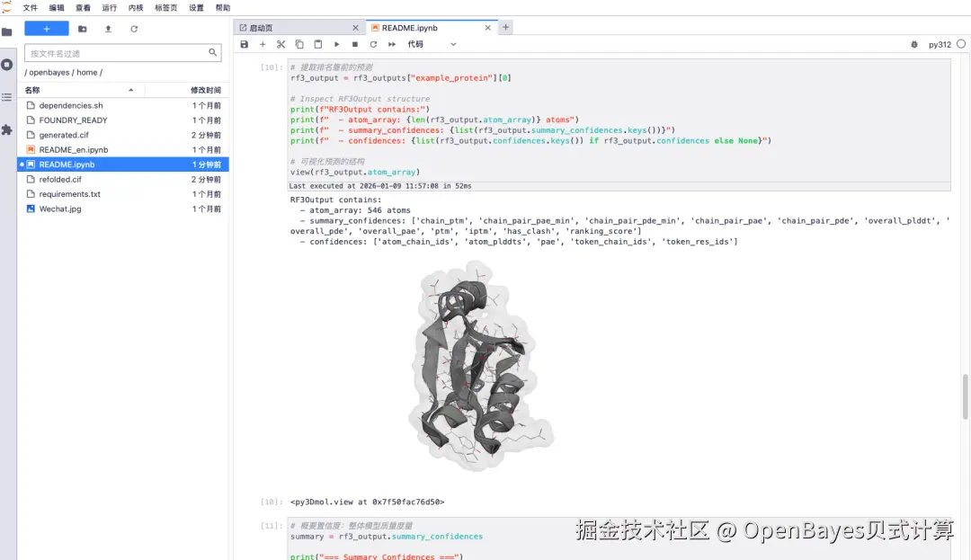The width and height of the screenshot is (971, 560).
Task: Open the 查看 menu
Action: pos(83,8)
